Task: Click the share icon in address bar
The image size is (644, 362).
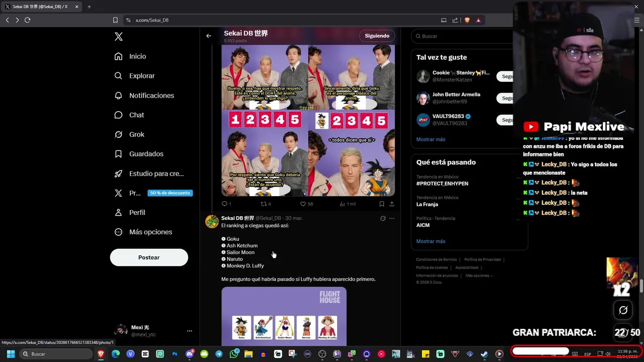Action: [x=455, y=20]
